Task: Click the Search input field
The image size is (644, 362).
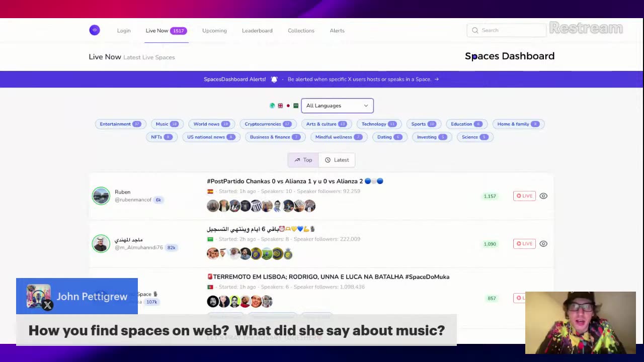Action: coord(507,30)
